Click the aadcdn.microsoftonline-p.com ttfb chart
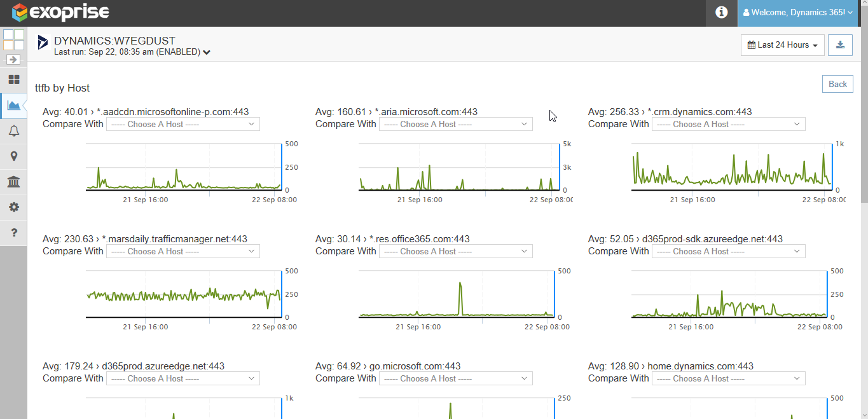The height and width of the screenshot is (419, 868). click(184, 167)
